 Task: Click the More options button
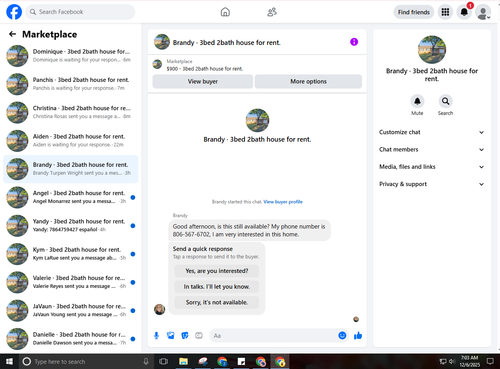[308, 81]
